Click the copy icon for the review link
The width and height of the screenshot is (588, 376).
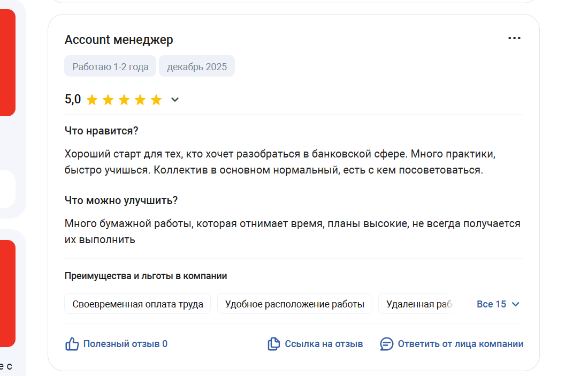273,344
